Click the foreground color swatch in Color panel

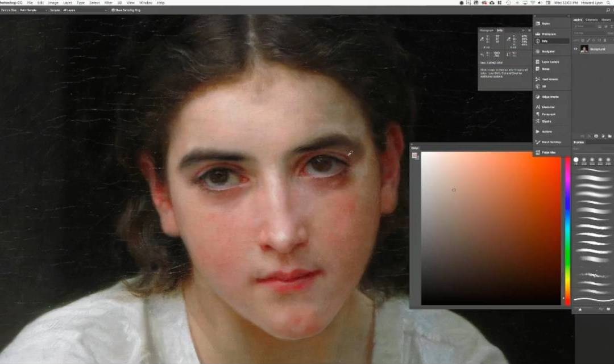[x=415, y=156]
